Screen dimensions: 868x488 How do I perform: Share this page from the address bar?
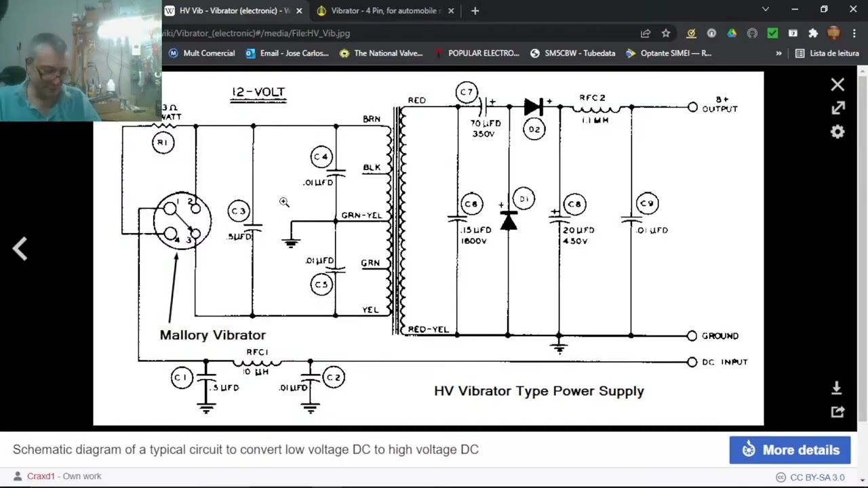coord(646,33)
